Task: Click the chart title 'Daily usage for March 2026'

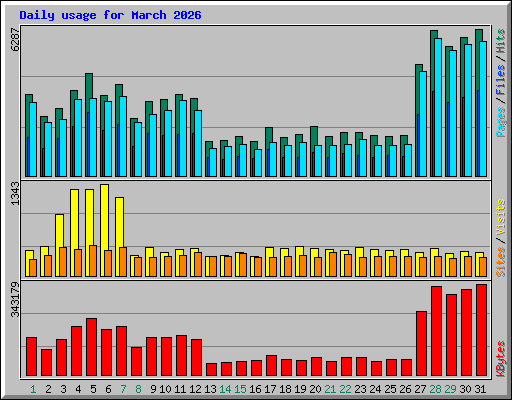Action: click(x=110, y=15)
